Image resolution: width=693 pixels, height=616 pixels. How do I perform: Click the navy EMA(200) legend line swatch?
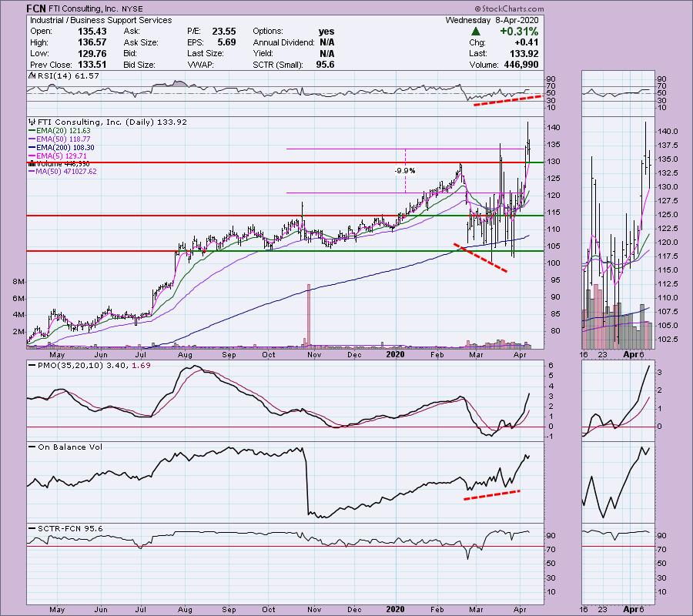(32, 148)
